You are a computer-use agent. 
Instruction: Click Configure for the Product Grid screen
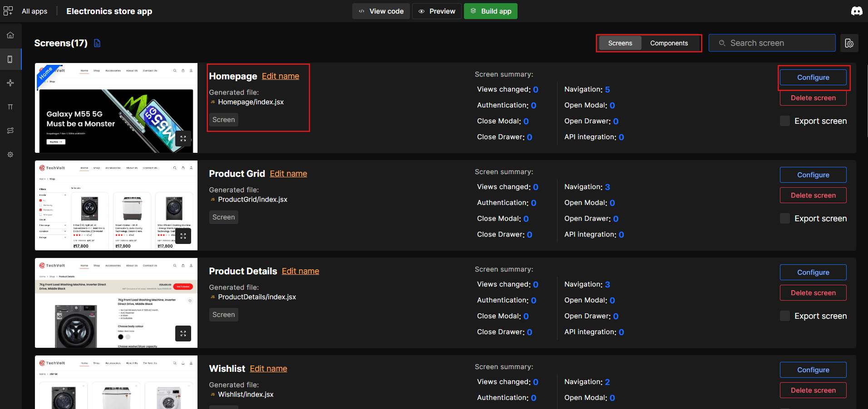click(x=813, y=175)
